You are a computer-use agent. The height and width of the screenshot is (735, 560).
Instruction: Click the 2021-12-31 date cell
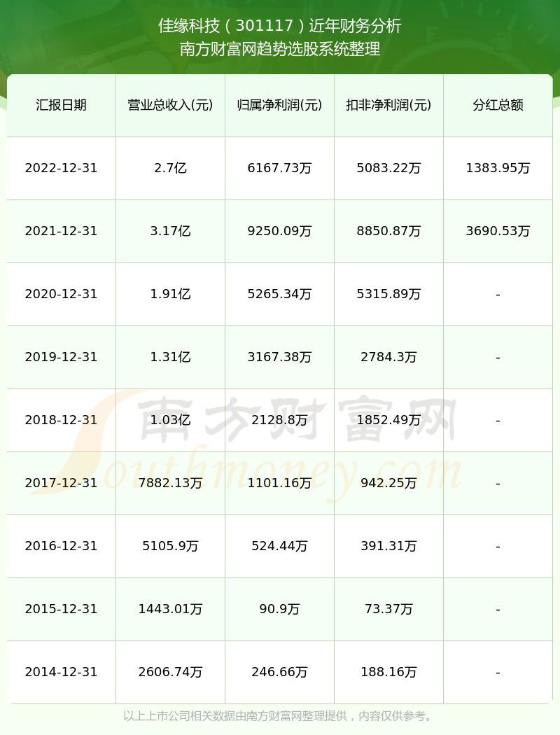tap(62, 230)
